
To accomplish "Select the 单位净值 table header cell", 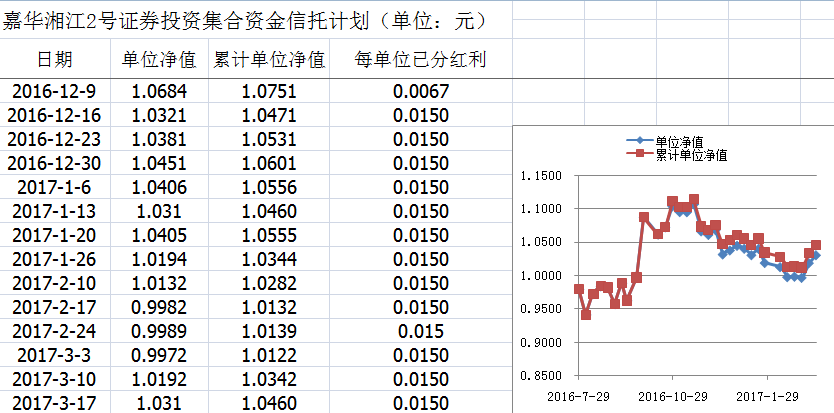I will [x=158, y=60].
